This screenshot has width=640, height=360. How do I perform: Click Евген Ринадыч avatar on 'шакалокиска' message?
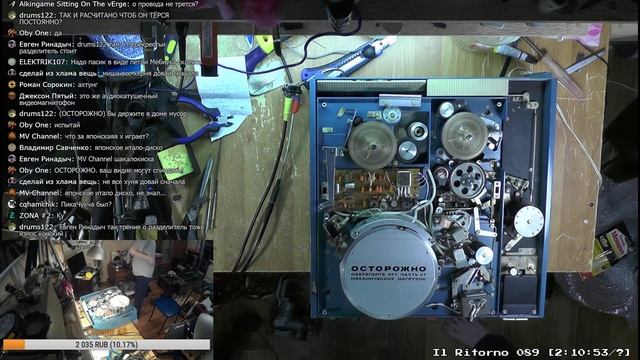click(12, 159)
